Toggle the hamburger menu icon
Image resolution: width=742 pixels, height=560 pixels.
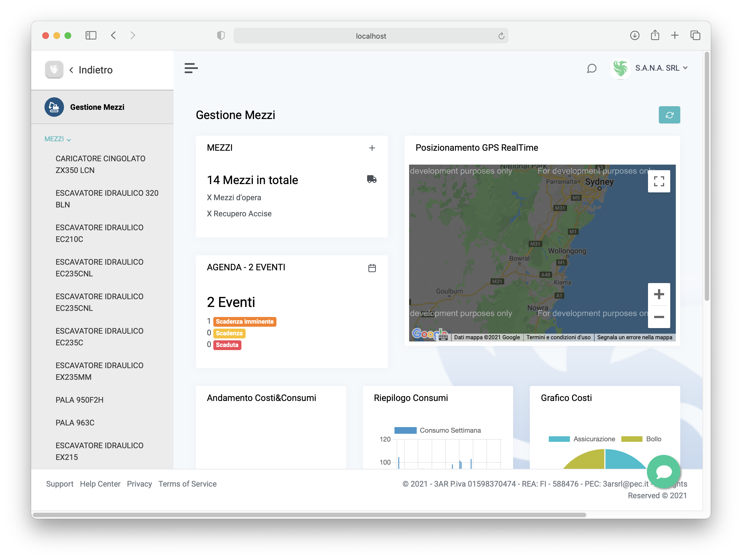(x=191, y=68)
